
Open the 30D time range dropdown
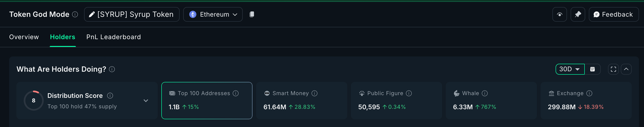(570, 69)
